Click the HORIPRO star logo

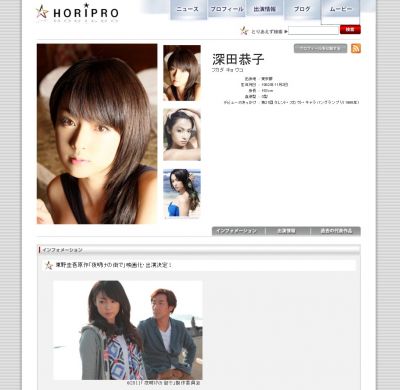[x=77, y=13]
